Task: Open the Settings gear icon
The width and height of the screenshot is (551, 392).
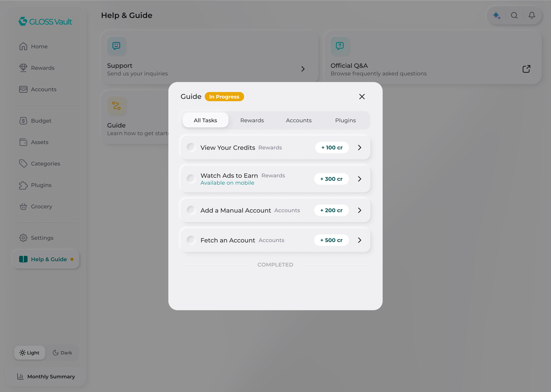Action: 23,238
